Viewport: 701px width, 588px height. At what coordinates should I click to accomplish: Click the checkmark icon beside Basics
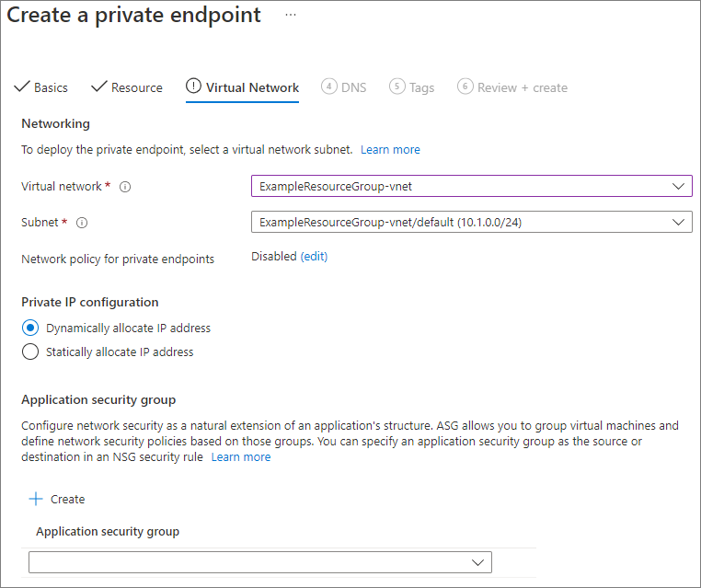coord(21,87)
